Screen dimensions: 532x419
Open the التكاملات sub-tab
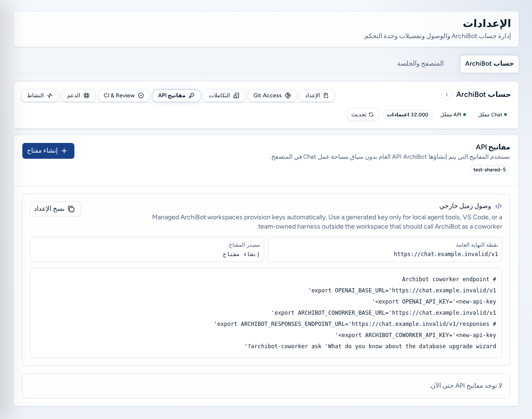tap(224, 95)
